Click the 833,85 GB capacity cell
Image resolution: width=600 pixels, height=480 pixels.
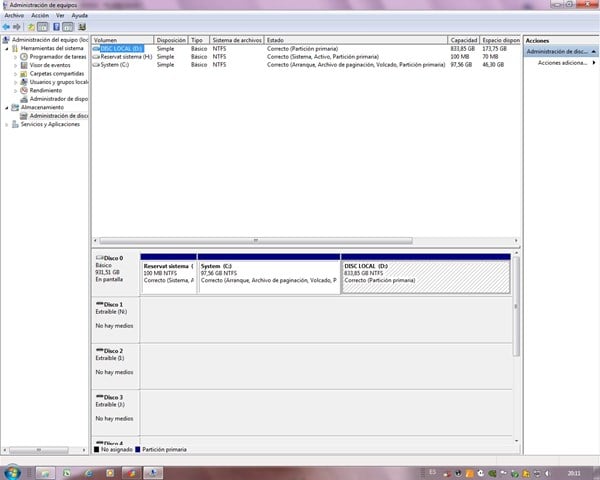click(x=463, y=49)
